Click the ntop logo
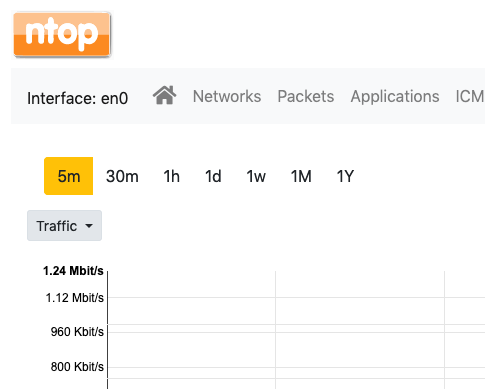Viewport: 485px width, 389px height. coord(62,35)
